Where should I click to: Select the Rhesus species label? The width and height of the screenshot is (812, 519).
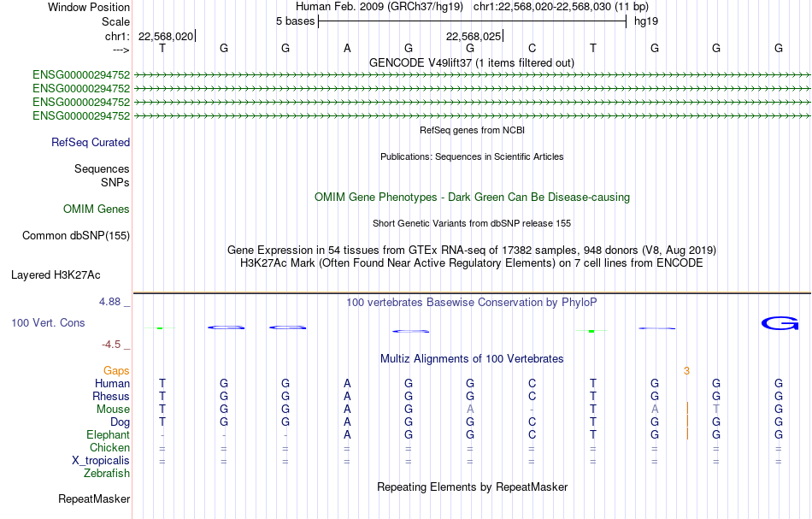click(x=111, y=397)
